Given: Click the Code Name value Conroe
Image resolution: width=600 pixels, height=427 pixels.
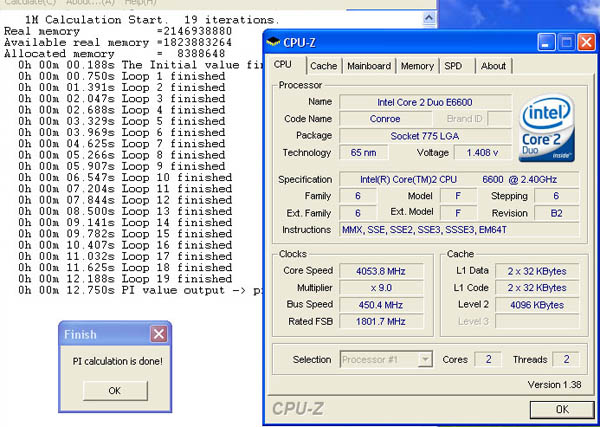Looking at the screenshot, I should (x=385, y=119).
